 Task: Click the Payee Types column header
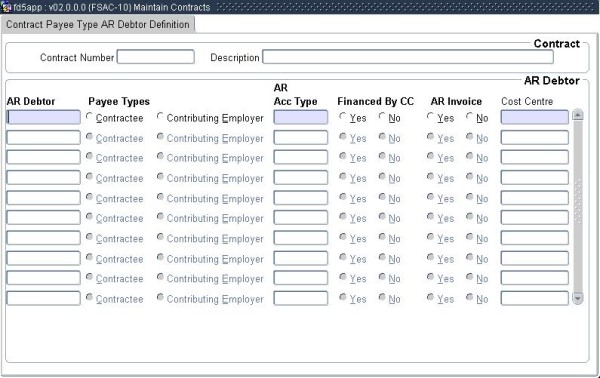[x=119, y=101]
